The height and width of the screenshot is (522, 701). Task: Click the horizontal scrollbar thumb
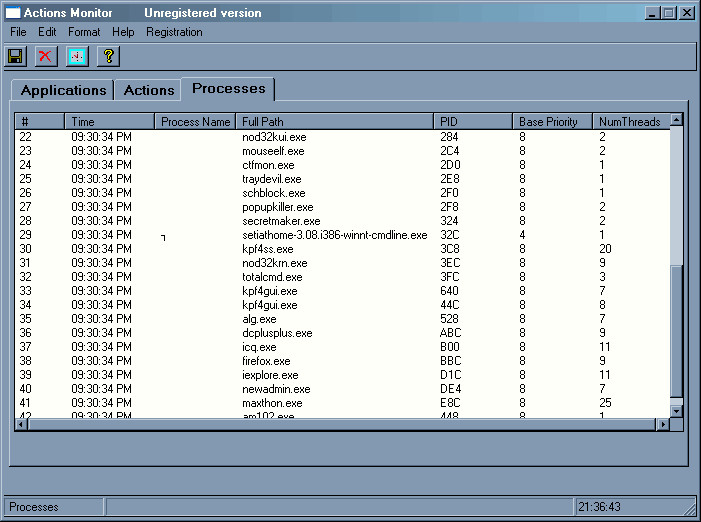click(x=341, y=424)
